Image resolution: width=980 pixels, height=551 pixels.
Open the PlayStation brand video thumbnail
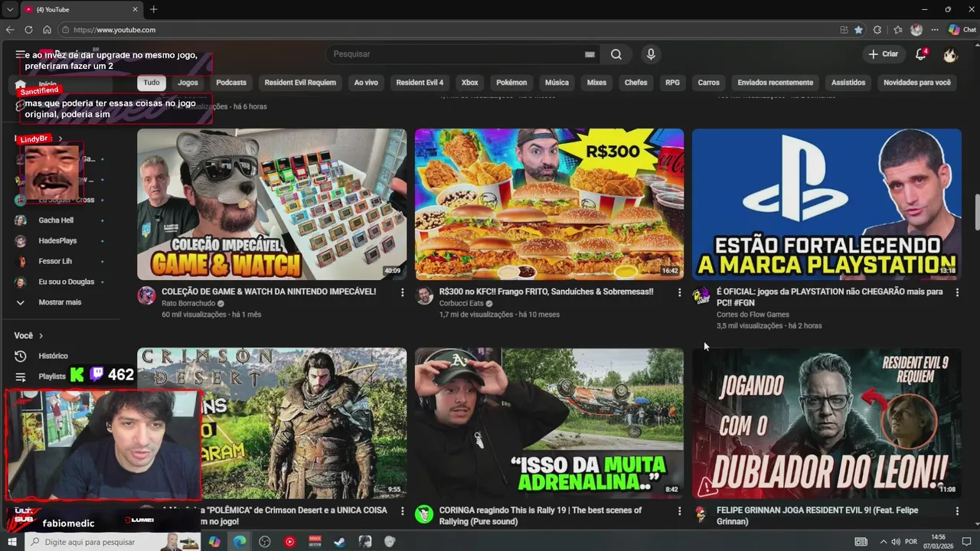click(827, 204)
